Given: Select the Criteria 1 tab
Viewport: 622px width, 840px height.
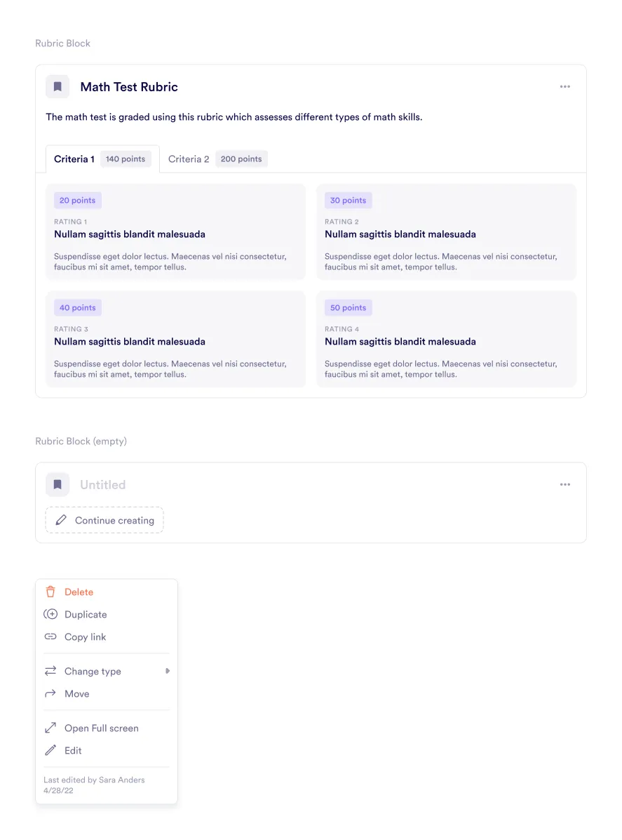Looking at the screenshot, I should (102, 159).
